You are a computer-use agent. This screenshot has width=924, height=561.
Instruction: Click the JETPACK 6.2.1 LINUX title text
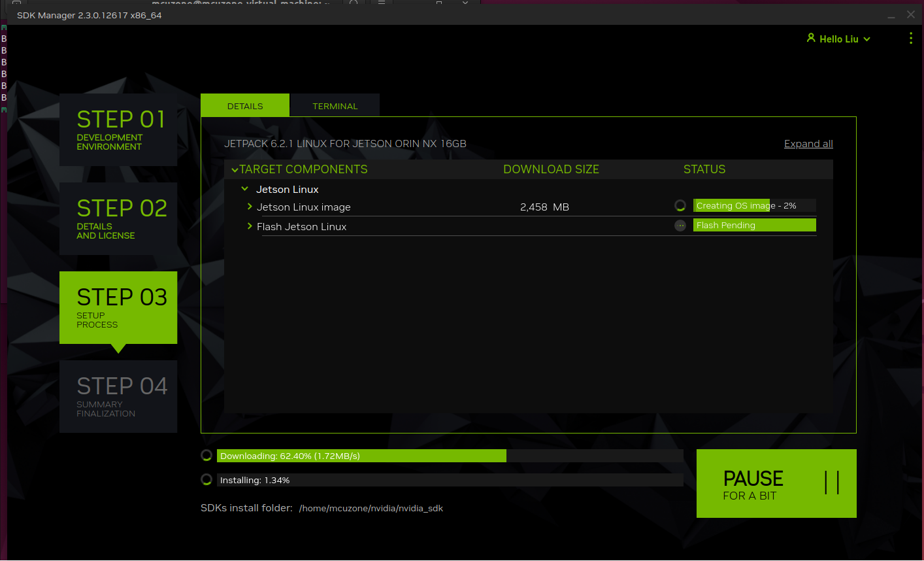coord(345,144)
